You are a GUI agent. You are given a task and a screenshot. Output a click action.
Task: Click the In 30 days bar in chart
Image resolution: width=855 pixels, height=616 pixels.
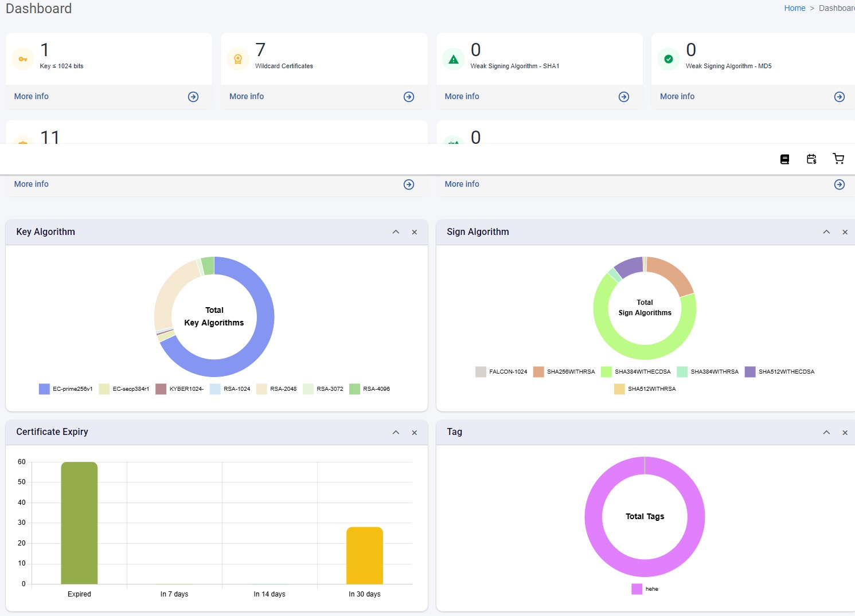[365, 556]
